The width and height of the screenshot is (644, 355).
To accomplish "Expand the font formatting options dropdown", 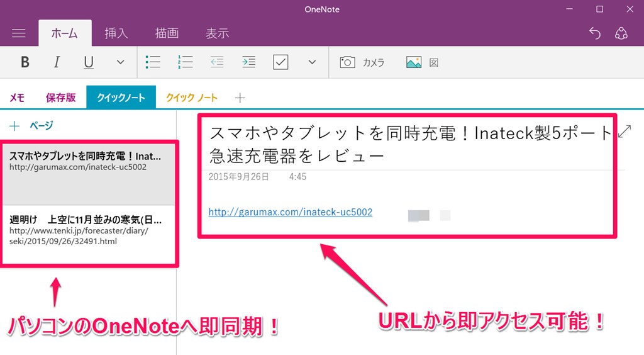I will (x=121, y=62).
